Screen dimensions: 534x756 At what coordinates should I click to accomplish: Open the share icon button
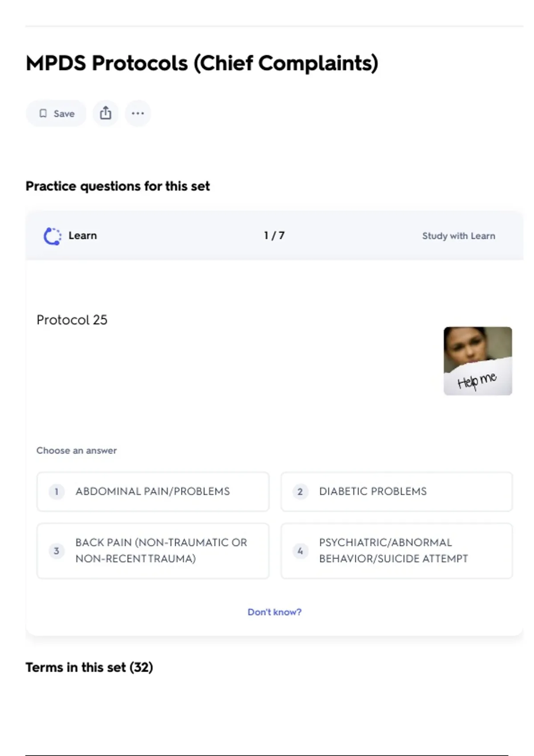click(x=105, y=113)
